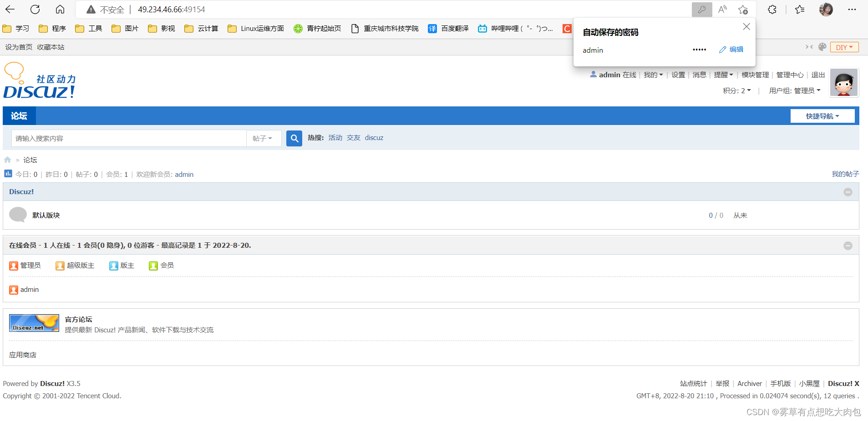Click the 交友 hot search link
868x421 pixels.
(353, 138)
